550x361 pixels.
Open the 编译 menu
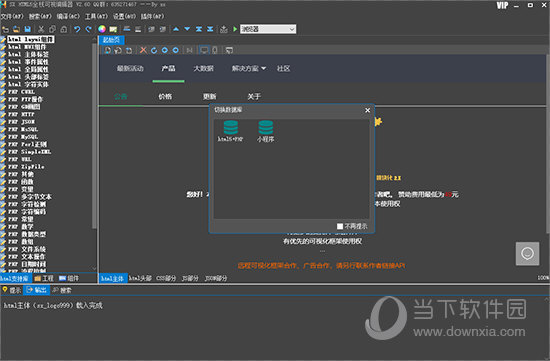[x=68, y=16]
